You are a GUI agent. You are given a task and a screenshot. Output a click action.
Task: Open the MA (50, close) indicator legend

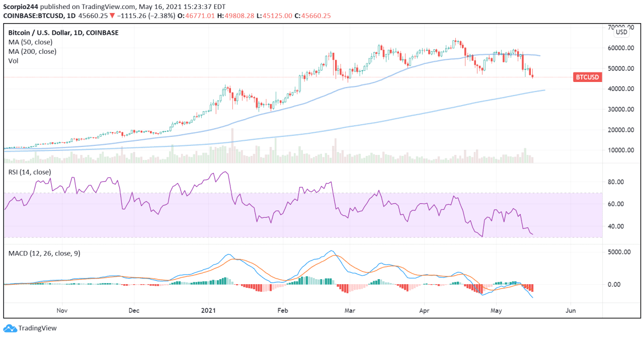(30, 42)
